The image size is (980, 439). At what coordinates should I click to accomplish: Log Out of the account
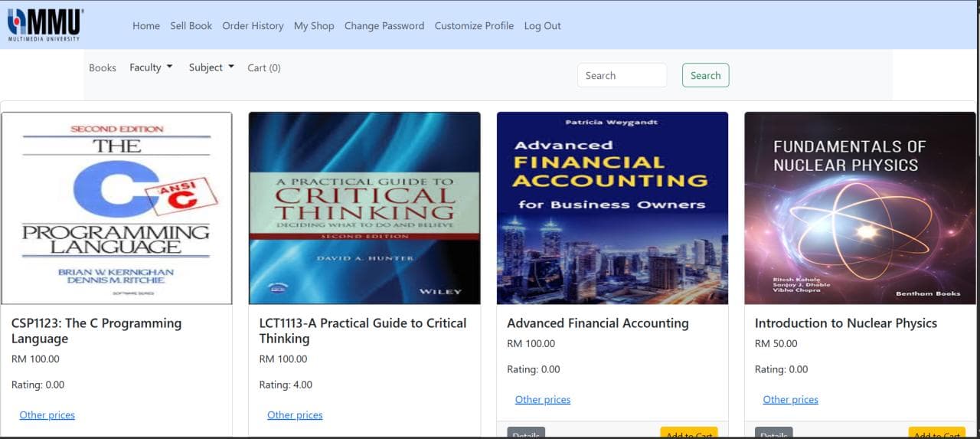542,26
